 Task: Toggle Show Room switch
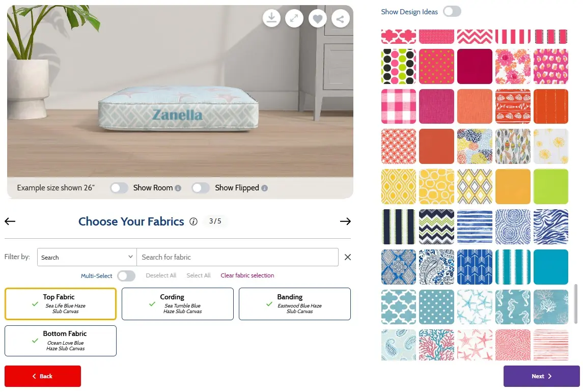pos(119,188)
